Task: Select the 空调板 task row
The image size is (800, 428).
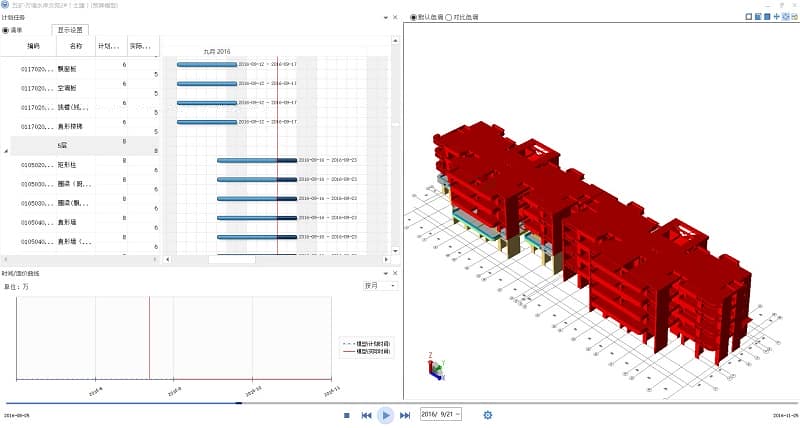Action: [x=85, y=88]
